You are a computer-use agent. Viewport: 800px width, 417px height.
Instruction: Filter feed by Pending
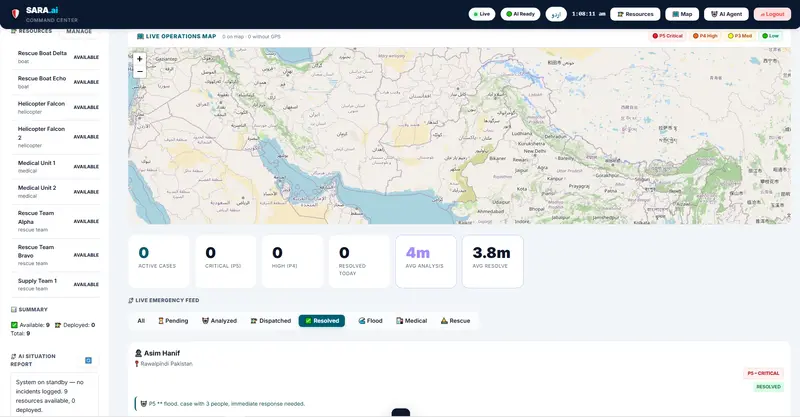[x=173, y=321]
